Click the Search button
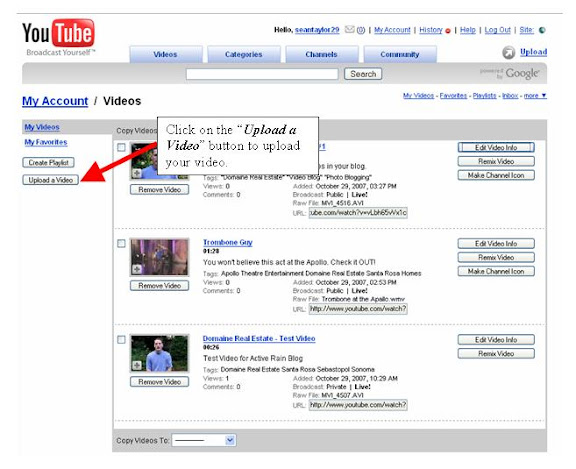 pos(363,74)
